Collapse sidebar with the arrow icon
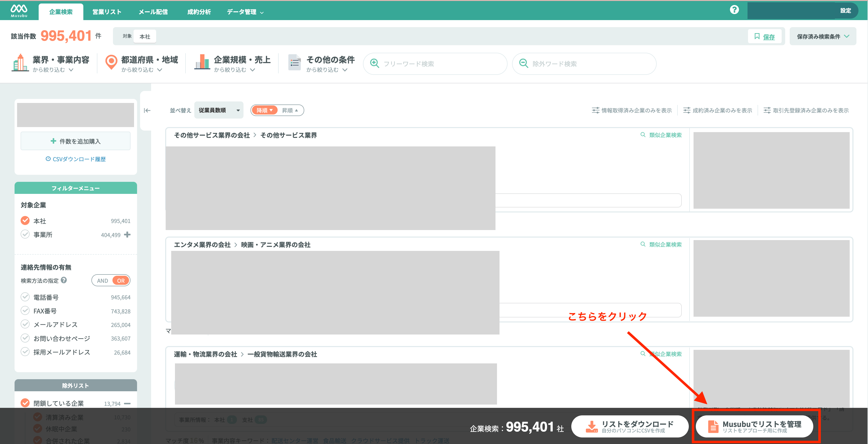Viewport: 868px width, 444px height. pyautogui.click(x=147, y=110)
